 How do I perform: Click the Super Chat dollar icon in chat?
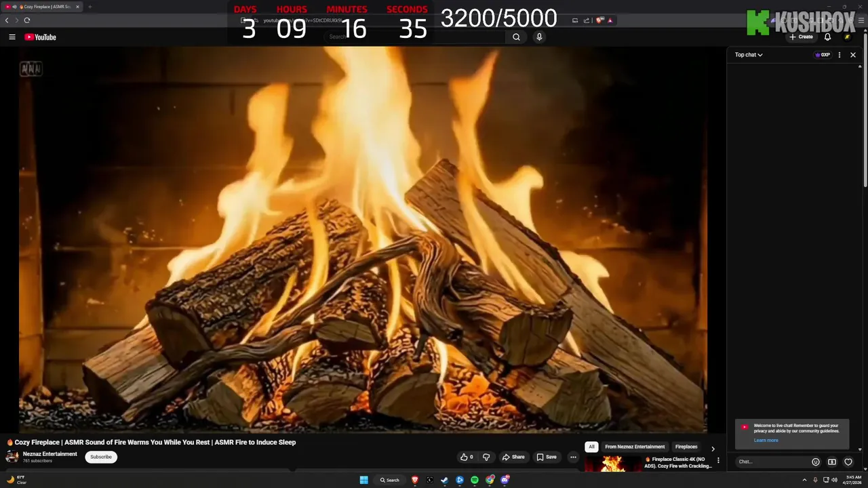832,462
